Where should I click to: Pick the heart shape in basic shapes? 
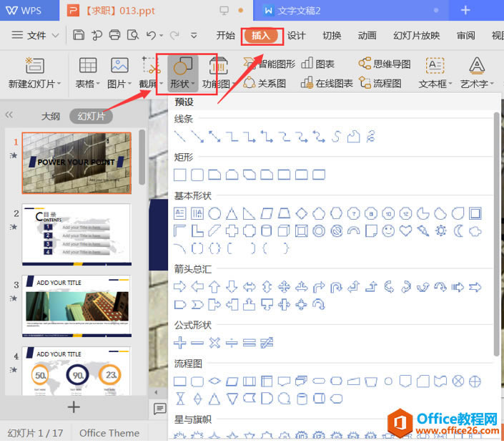(x=405, y=231)
